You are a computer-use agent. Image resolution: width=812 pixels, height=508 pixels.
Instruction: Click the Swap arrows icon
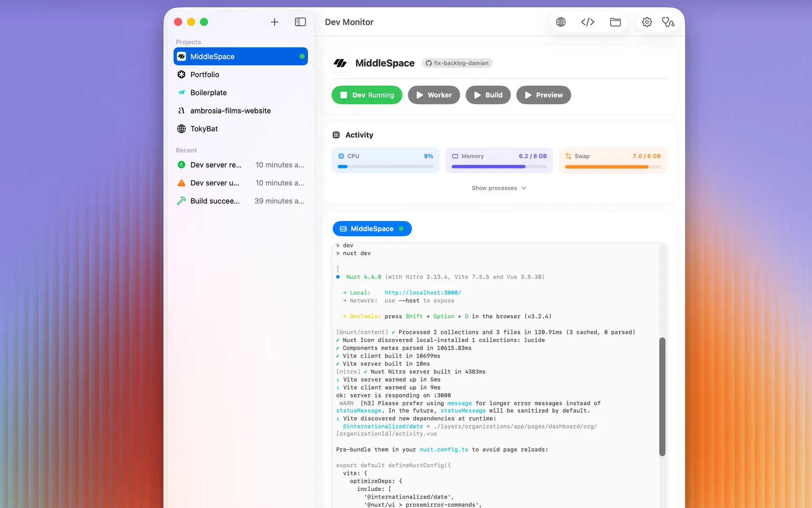tap(568, 156)
